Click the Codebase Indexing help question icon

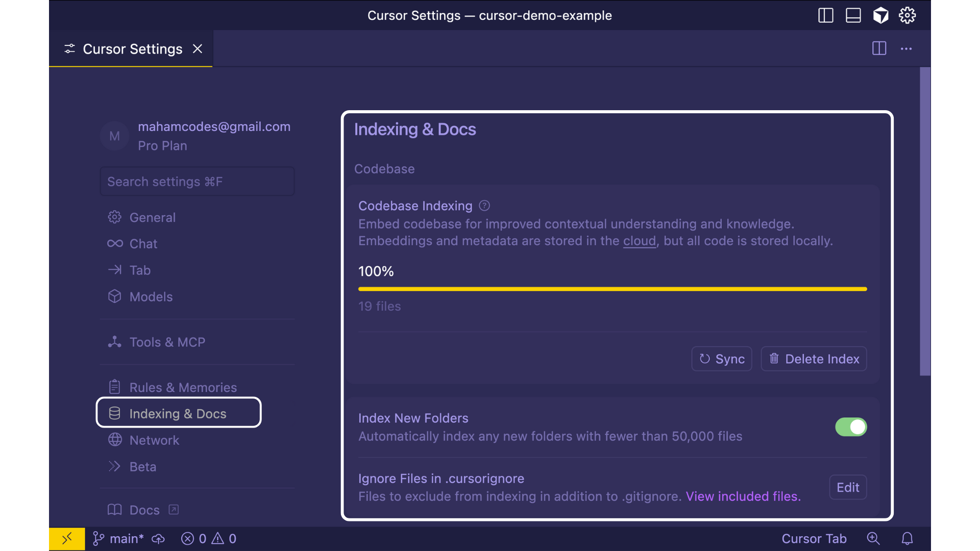pos(484,206)
